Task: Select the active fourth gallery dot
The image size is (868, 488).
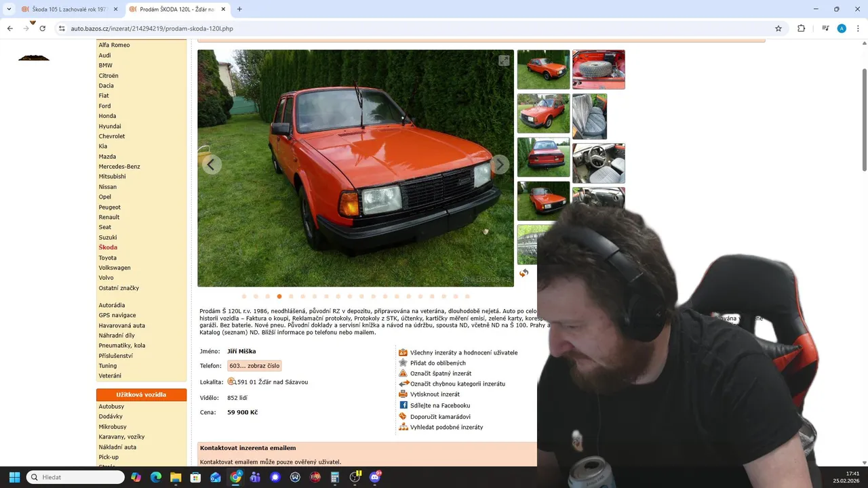Action: coord(279,296)
